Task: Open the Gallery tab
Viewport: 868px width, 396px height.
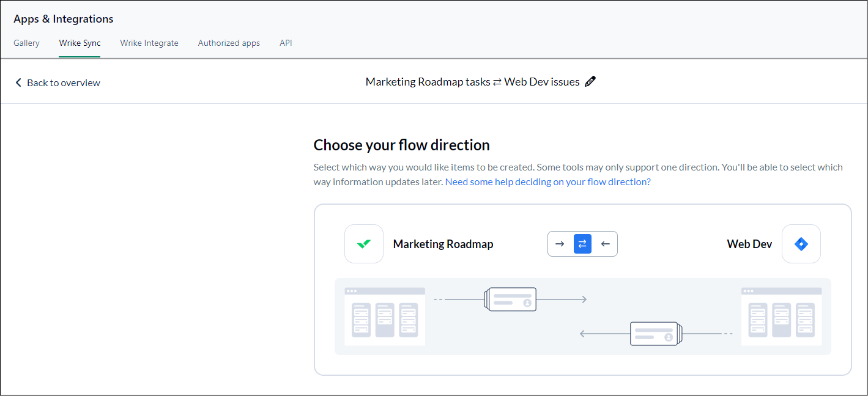Action: 26,43
